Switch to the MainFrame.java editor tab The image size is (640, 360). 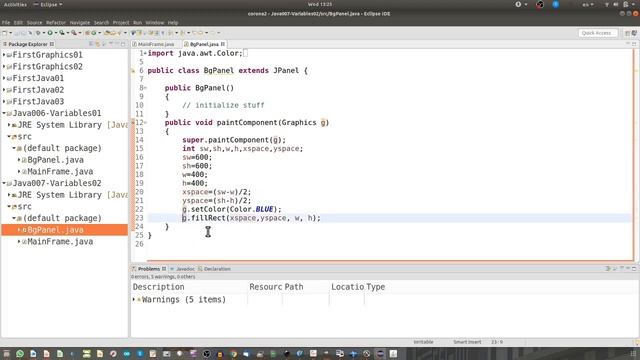156,44
